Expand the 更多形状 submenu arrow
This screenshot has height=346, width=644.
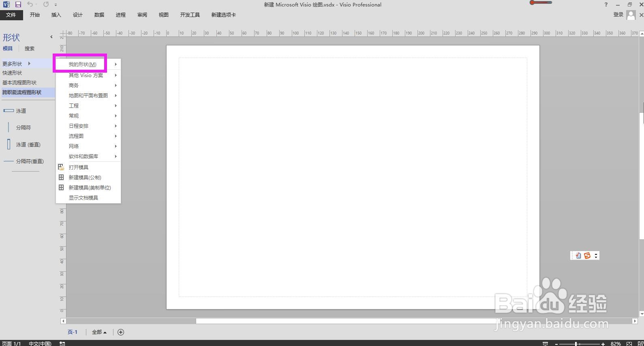[x=29, y=64]
